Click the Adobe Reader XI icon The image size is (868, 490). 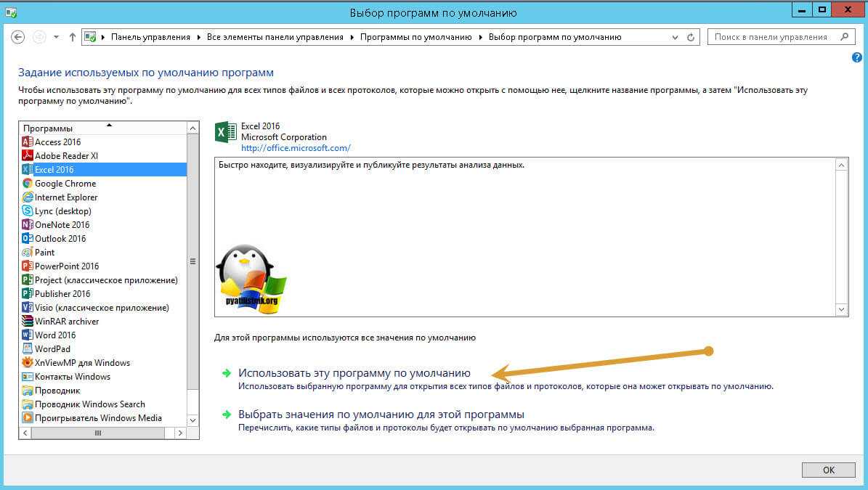pyautogui.click(x=28, y=156)
